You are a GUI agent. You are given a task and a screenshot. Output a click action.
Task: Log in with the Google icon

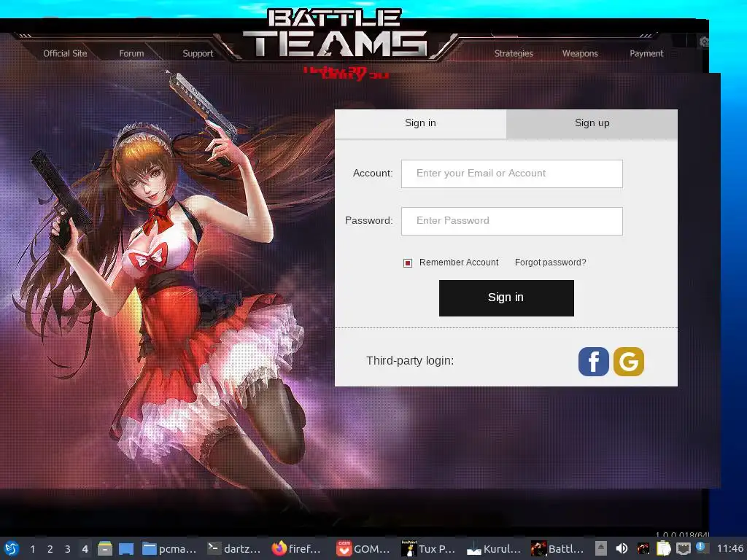pos(628,362)
